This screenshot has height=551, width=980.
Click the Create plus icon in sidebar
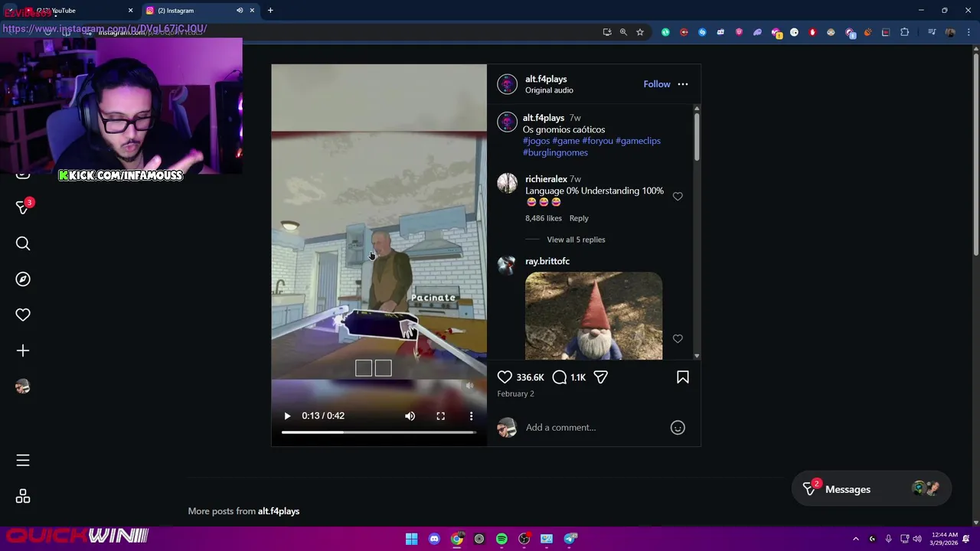(x=23, y=350)
